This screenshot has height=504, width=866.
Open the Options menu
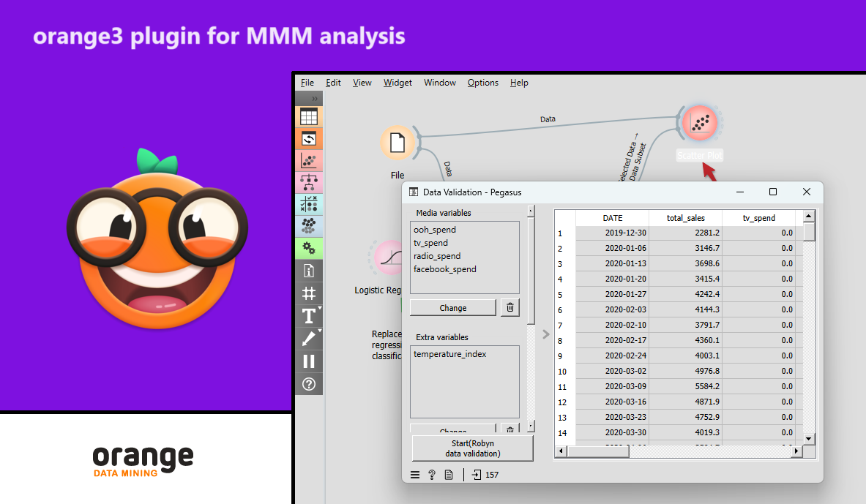[x=482, y=83]
